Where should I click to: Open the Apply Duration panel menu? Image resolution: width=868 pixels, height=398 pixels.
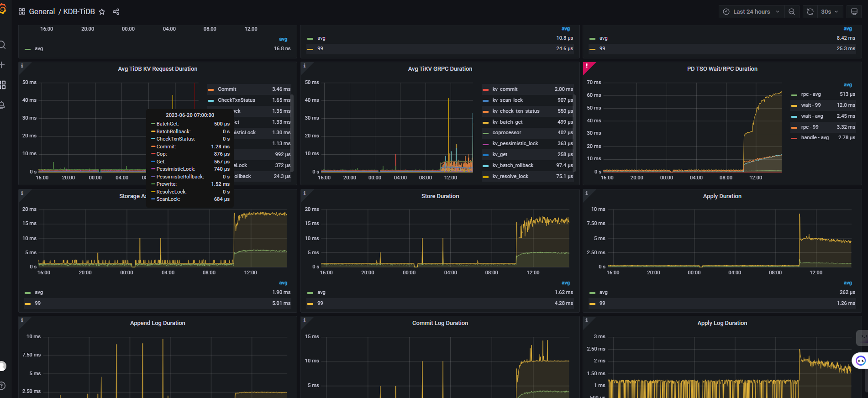coord(722,196)
